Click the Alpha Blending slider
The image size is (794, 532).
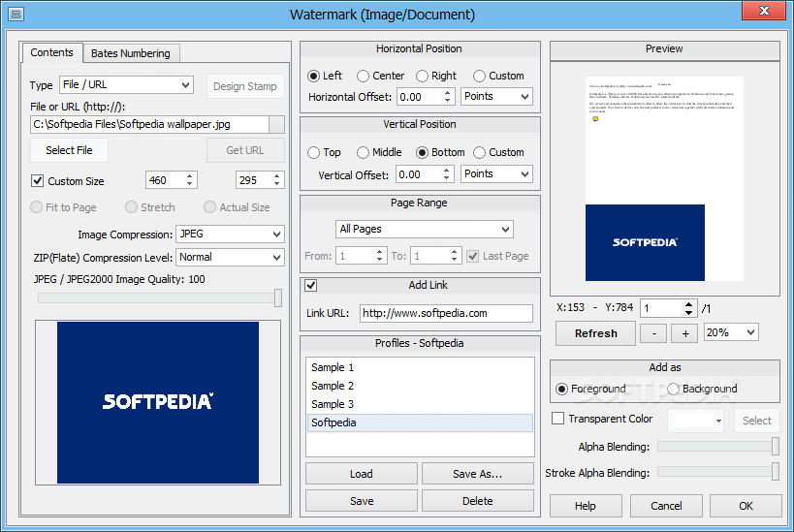pyautogui.click(x=718, y=447)
